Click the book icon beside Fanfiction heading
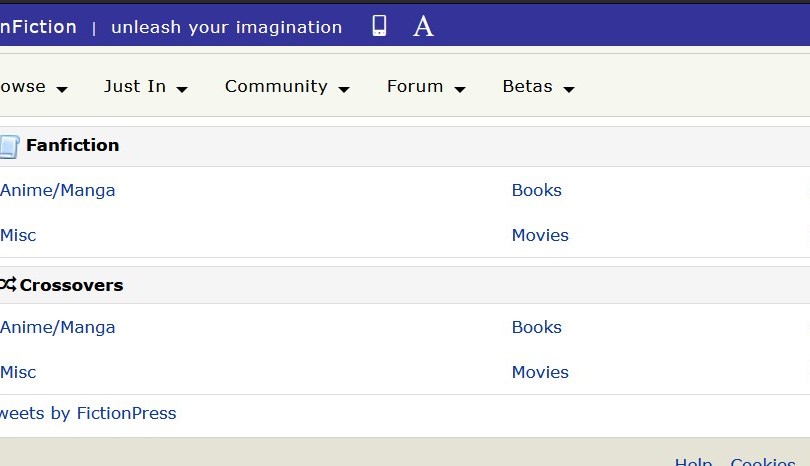The width and height of the screenshot is (810, 466). (9, 147)
